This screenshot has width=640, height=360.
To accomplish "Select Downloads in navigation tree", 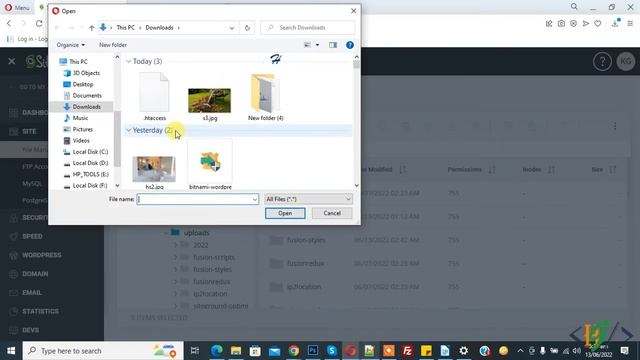I will [82, 107].
